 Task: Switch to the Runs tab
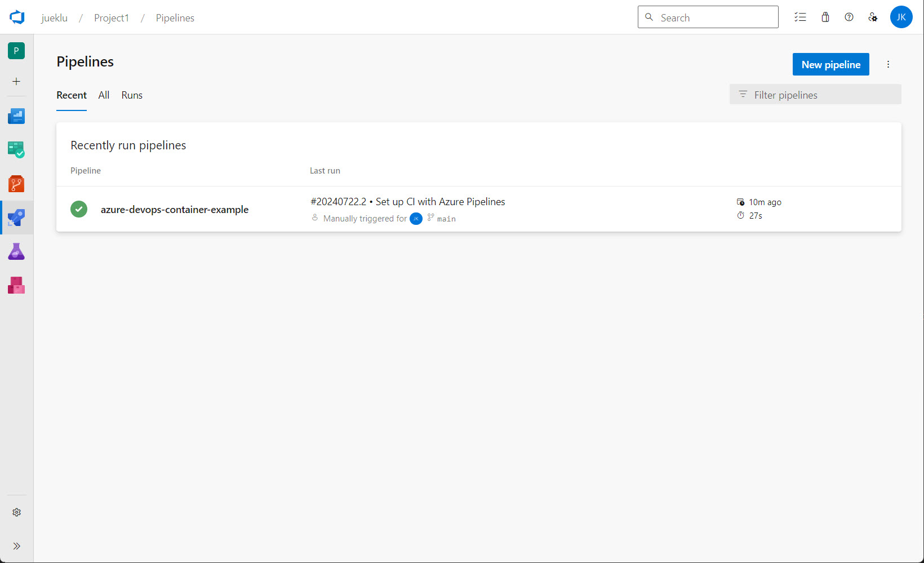[131, 95]
